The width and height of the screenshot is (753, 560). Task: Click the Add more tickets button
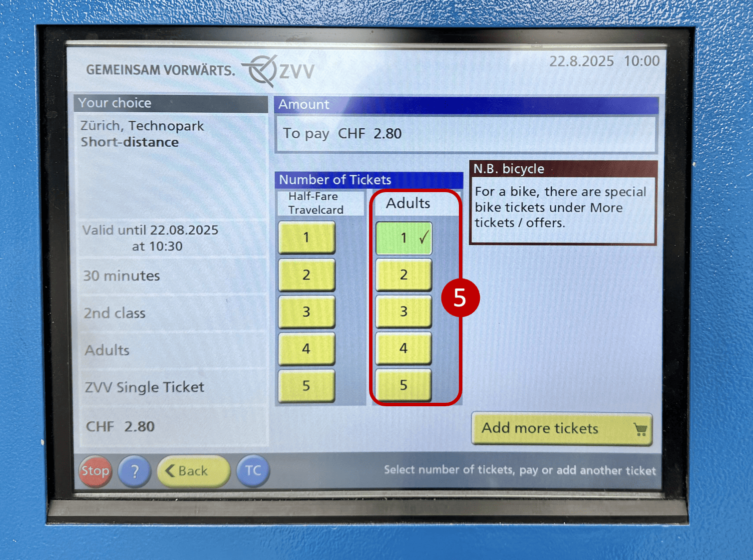[561, 428]
